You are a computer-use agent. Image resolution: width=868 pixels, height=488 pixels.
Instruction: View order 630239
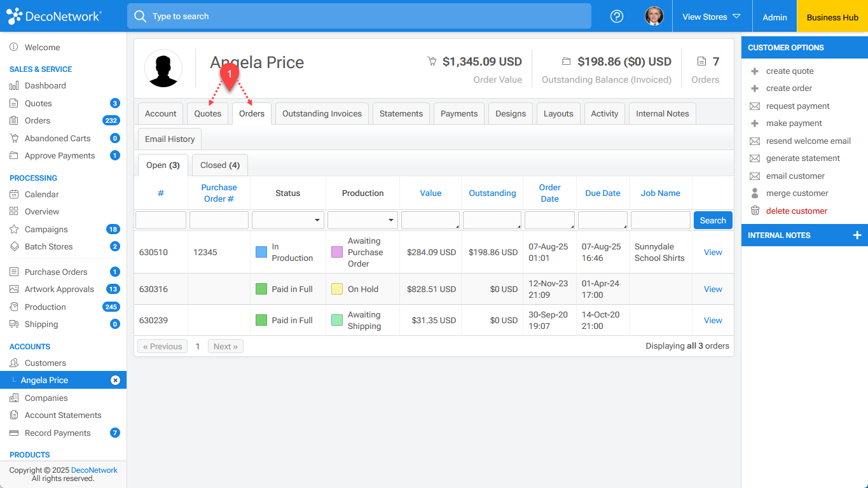point(713,320)
